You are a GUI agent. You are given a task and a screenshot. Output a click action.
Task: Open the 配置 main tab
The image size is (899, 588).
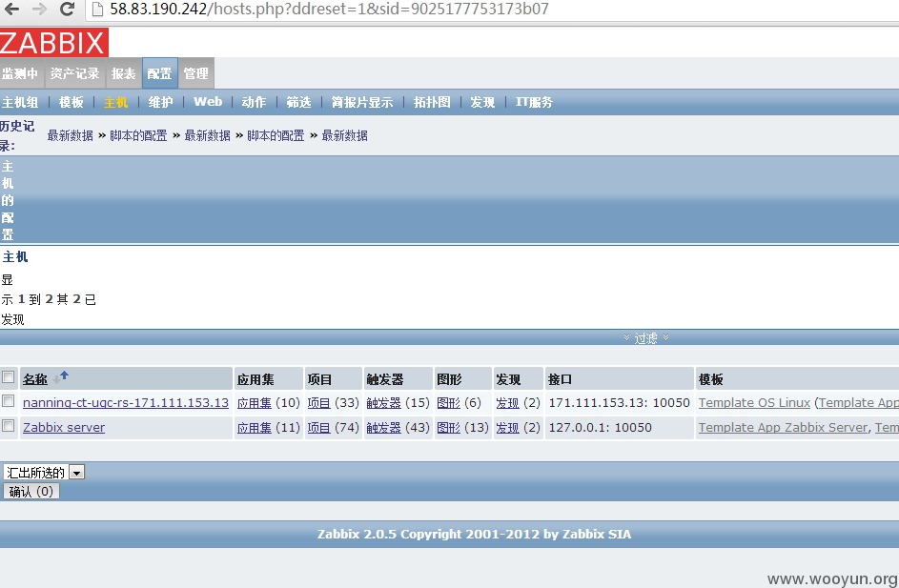point(159,73)
